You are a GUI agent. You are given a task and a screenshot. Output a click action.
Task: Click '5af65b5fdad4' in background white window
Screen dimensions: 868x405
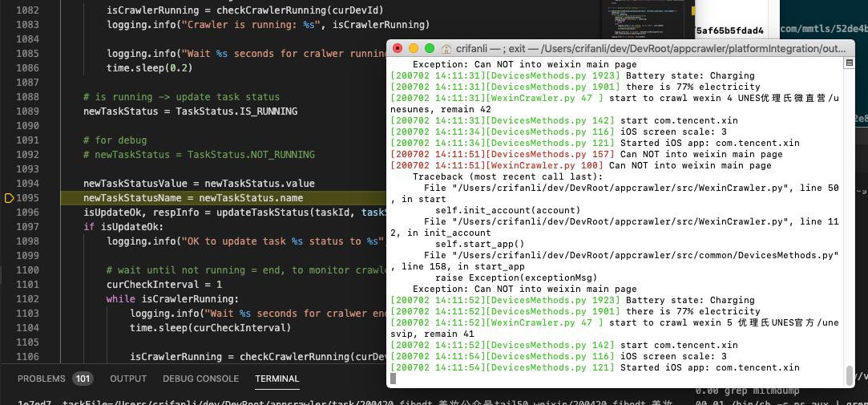point(729,30)
